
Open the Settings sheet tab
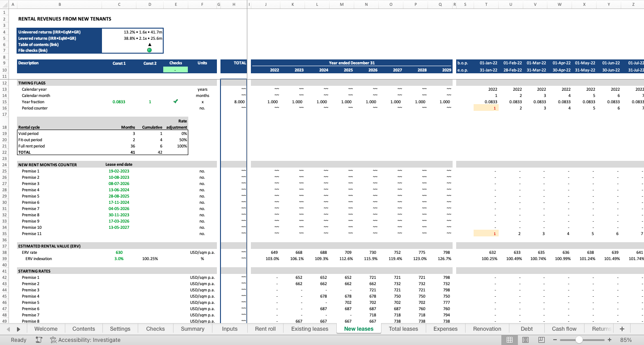[120, 328]
